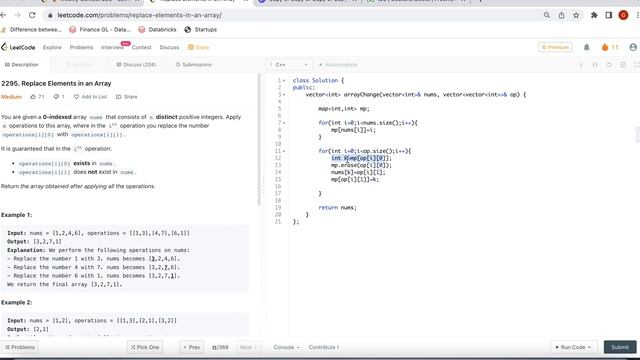This screenshot has width=640, height=360.
Task: Share the problem via Share icon
Action: (118, 97)
